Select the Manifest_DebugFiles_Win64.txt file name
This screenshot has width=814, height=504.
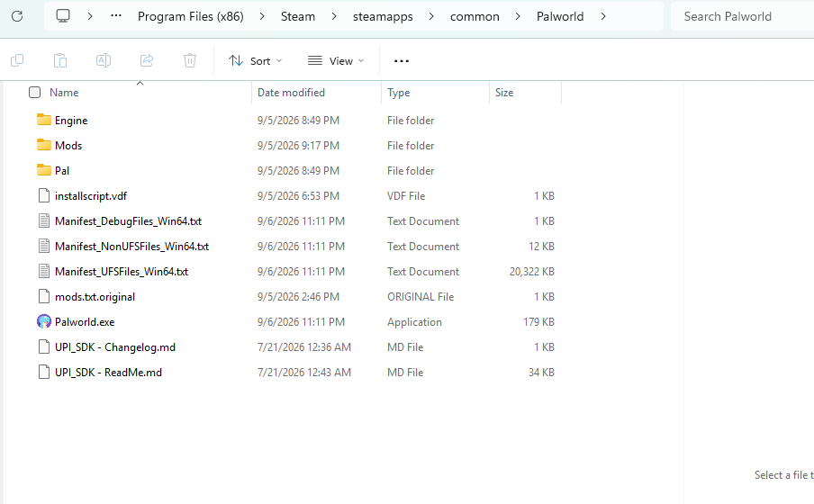point(128,221)
